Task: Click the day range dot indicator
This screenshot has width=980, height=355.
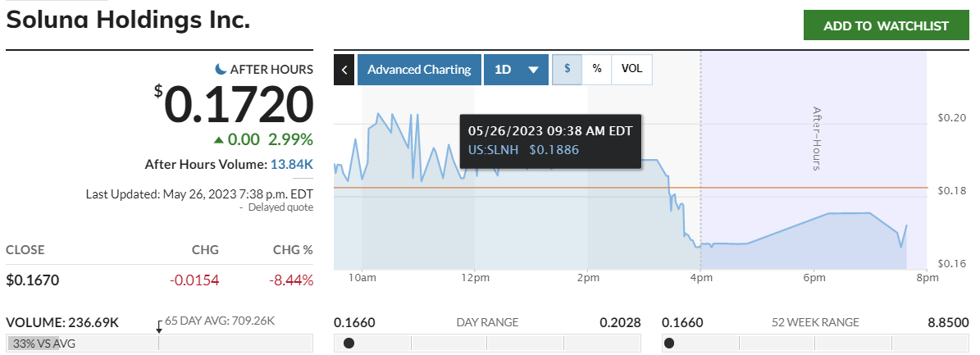Action: click(x=349, y=343)
